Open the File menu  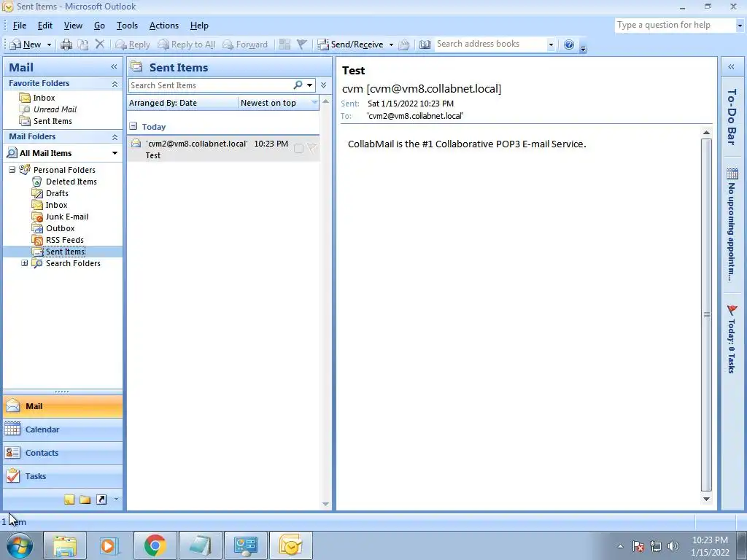(x=20, y=26)
